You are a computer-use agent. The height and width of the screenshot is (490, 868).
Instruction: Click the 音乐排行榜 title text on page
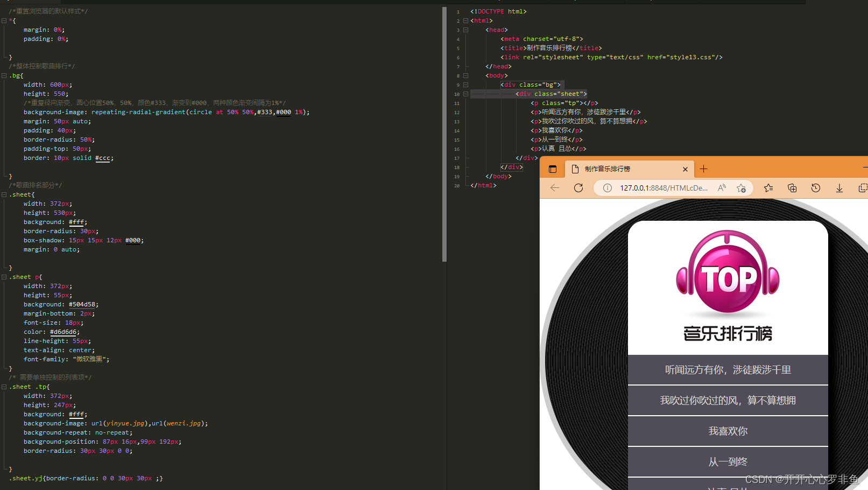point(728,333)
